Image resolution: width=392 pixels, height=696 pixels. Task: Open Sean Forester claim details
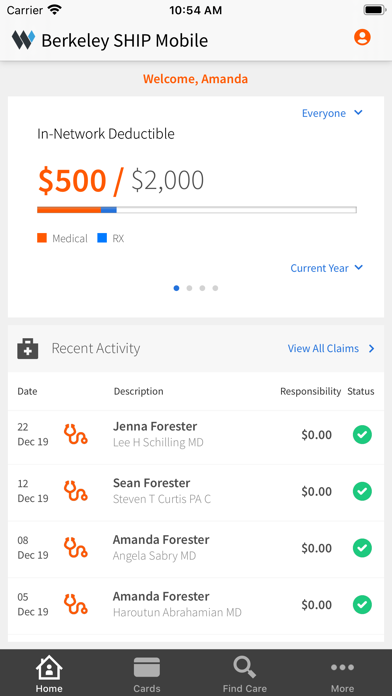click(x=196, y=491)
